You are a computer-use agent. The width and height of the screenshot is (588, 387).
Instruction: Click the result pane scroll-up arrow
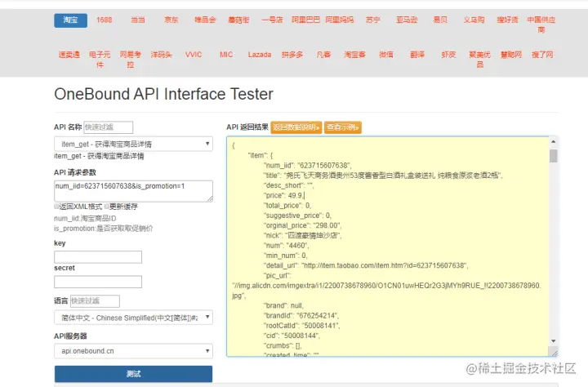click(x=553, y=142)
